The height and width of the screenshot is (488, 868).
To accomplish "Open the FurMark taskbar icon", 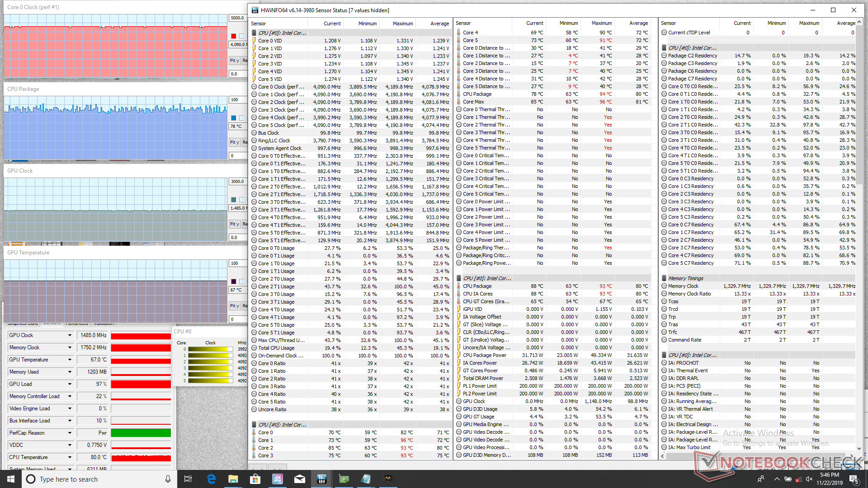I will [x=388, y=479].
